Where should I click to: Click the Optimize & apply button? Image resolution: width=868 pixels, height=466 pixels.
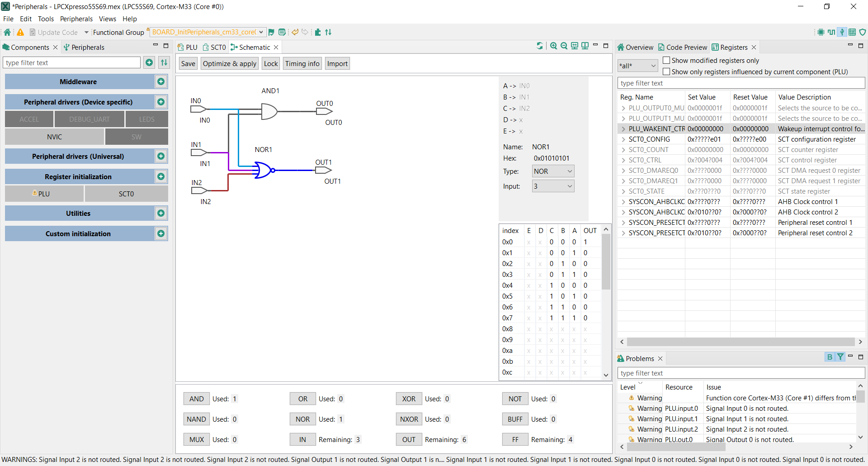coord(230,64)
